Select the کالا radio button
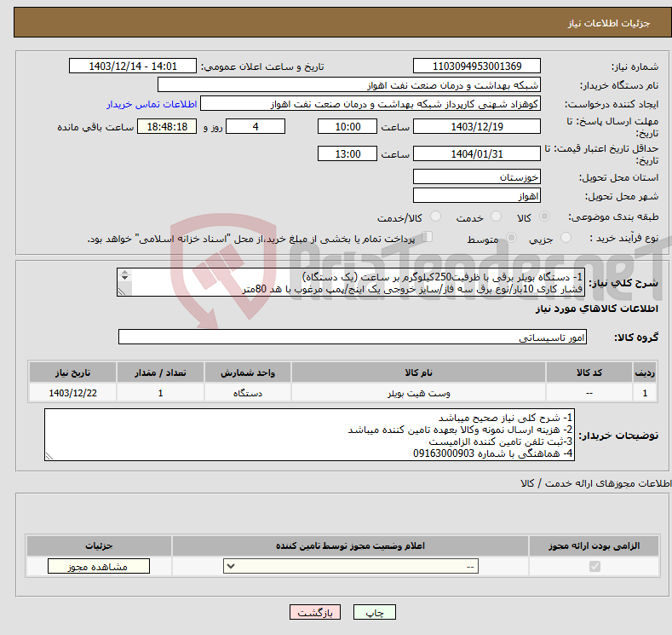This screenshot has width=672, height=635. 545,216
